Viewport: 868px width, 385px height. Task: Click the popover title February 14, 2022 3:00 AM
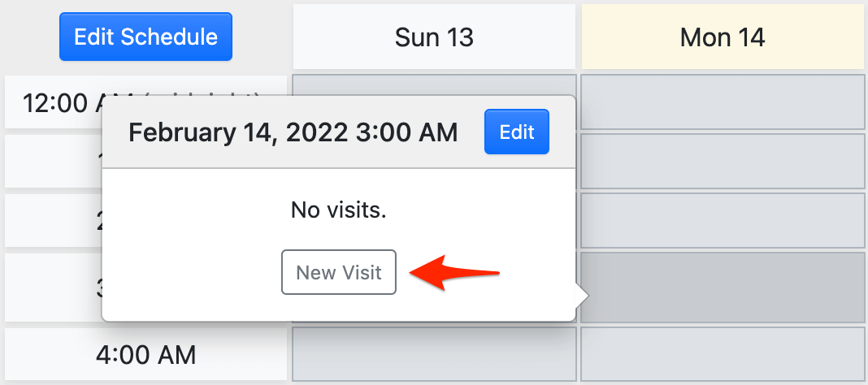[x=293, y=132]
